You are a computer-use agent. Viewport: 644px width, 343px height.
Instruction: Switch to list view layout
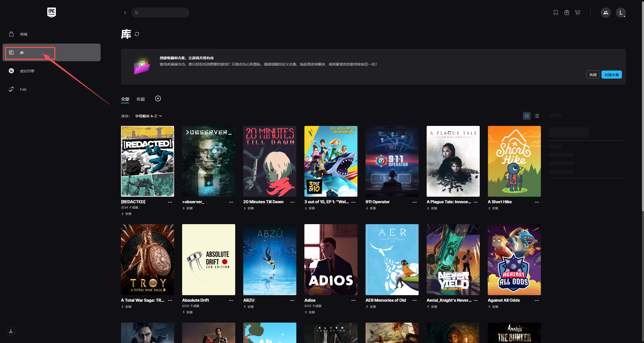537,116
